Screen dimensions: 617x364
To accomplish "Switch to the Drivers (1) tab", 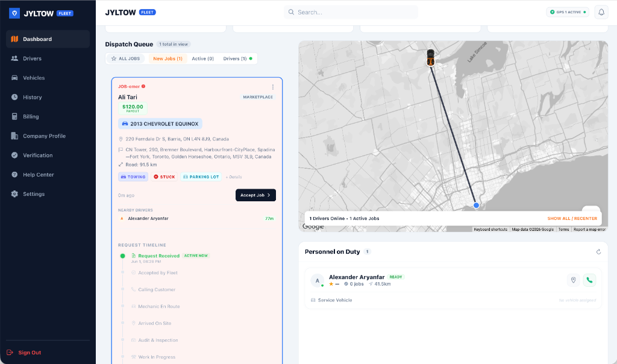I will 237,58.
